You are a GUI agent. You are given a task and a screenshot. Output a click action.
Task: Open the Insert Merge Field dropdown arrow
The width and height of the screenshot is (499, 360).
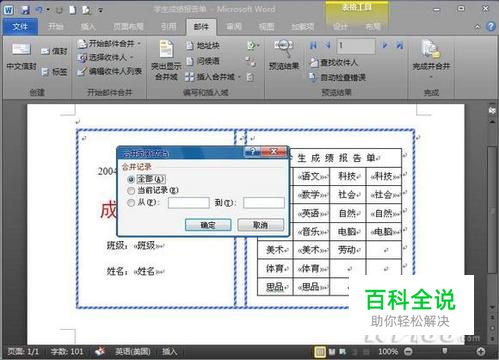[239, 77]
